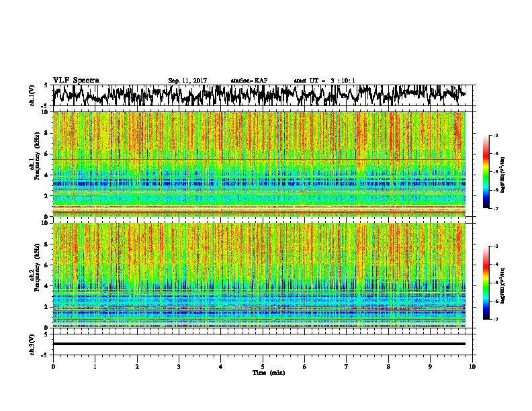The width and height of the screenshot is (532, 411).
Task: Click the ch.2 spectrogram panel
Action: 259,275
